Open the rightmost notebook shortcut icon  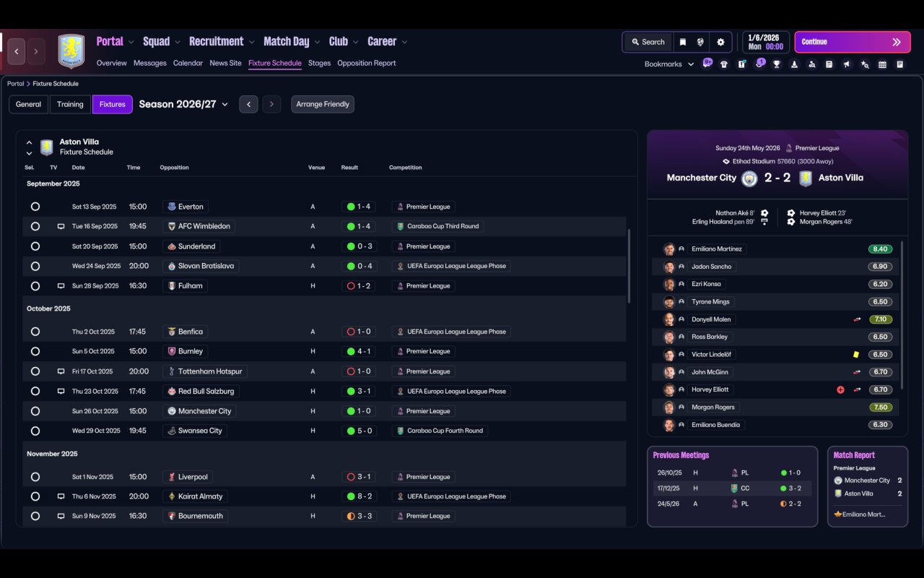coord(900,64)
